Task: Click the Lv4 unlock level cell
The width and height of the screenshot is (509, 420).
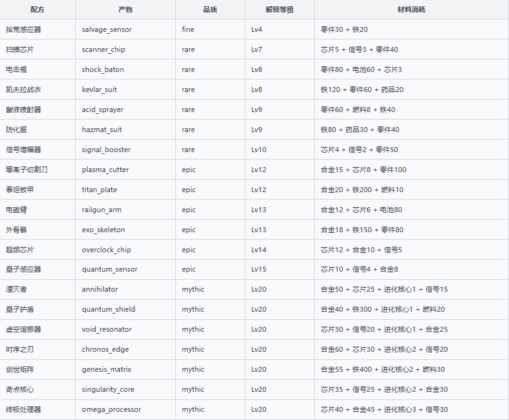Action: [279, 29]
